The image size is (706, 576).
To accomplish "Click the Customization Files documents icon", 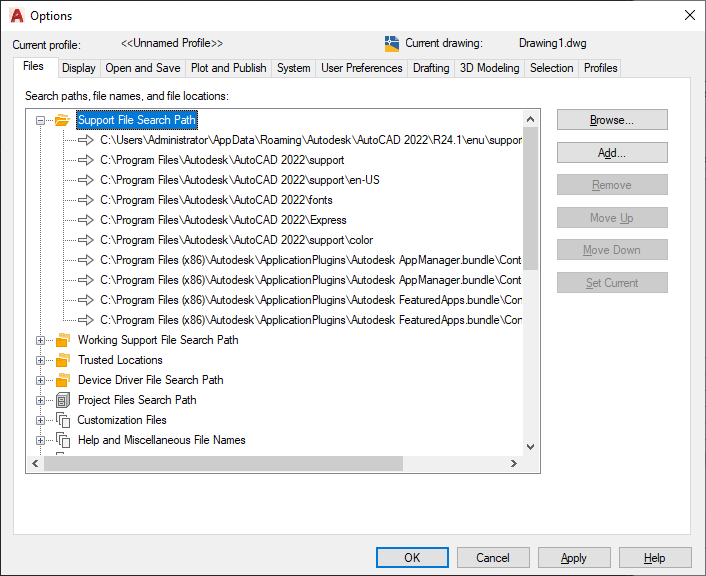I will (x=63, y=420).
